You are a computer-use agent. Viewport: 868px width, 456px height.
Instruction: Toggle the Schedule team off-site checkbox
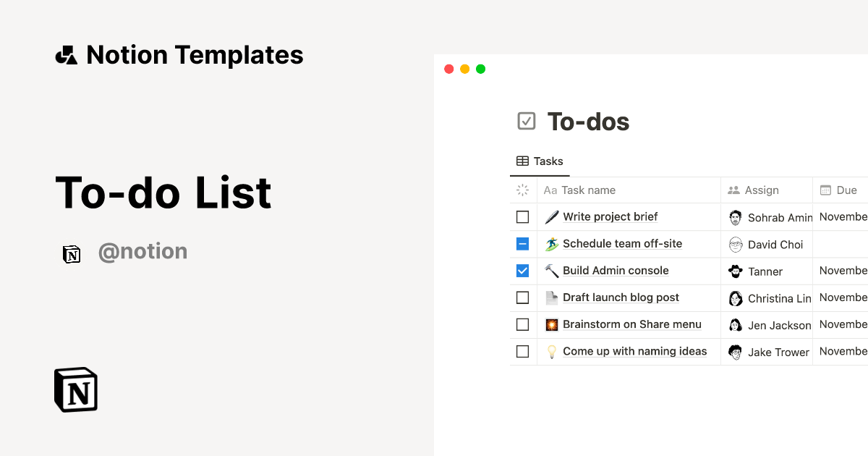pos(523,244)
